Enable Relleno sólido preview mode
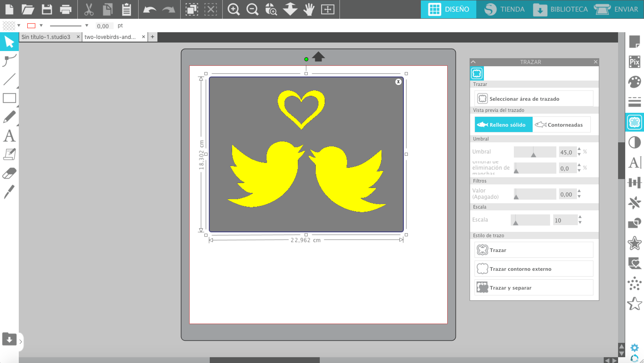Image resolution: width=644 pixels, height=363 pixels. [x=504, y=125]
